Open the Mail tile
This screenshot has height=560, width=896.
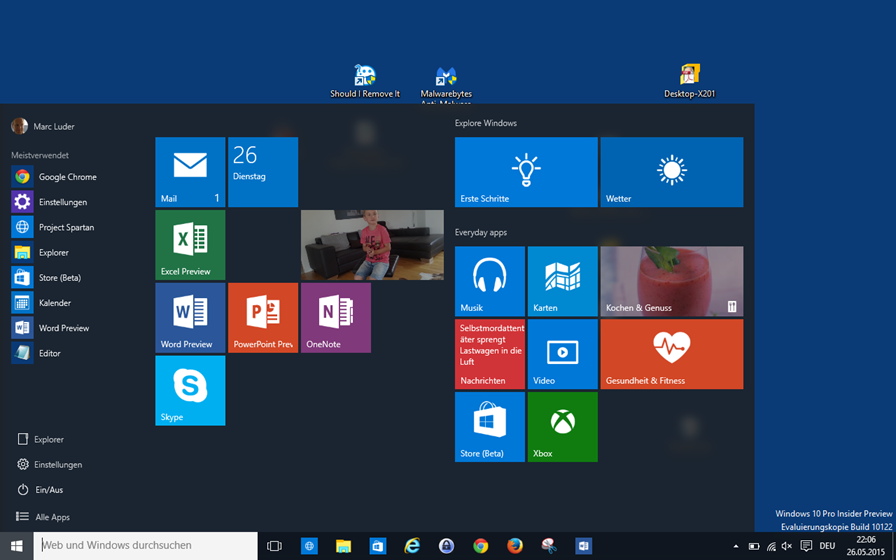190,172
